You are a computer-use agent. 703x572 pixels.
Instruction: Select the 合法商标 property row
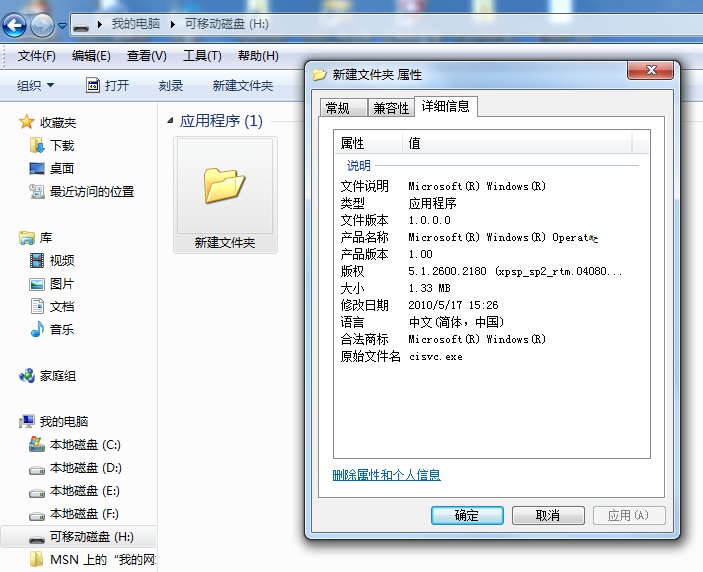coord(492,339)
